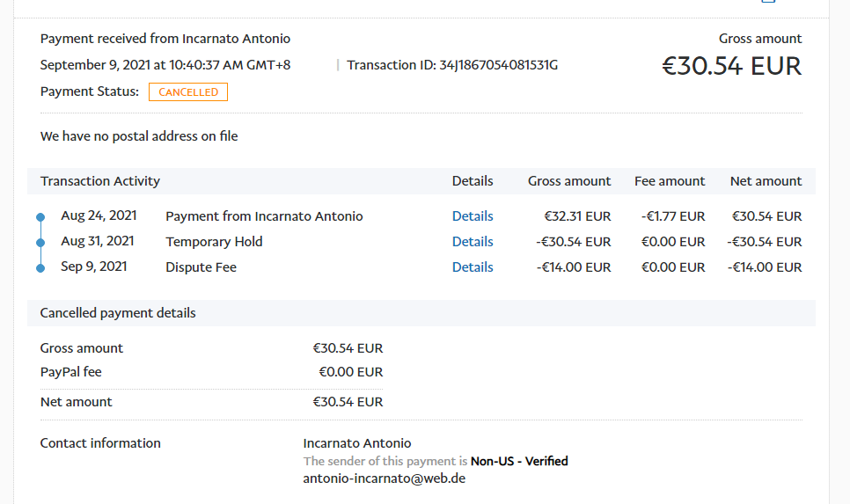Click the Transaction ID number

pos(498,65)
